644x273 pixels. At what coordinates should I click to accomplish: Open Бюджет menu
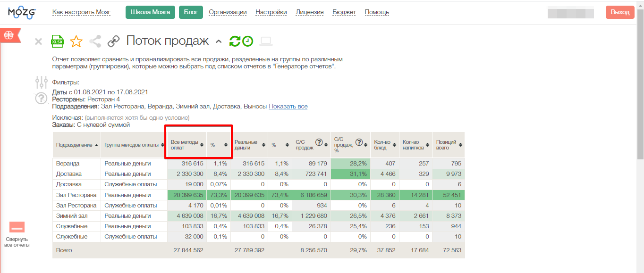pyautogui.click(x=344, y=12)
